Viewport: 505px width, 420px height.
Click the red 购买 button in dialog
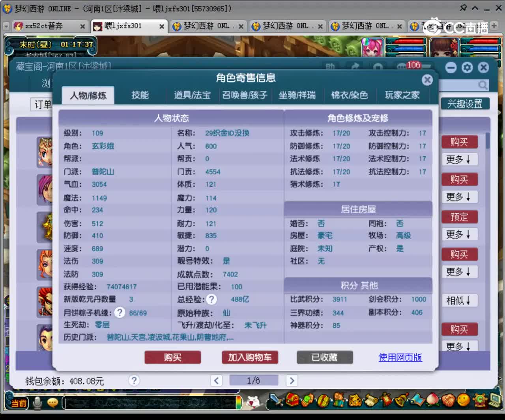[173, 357]
